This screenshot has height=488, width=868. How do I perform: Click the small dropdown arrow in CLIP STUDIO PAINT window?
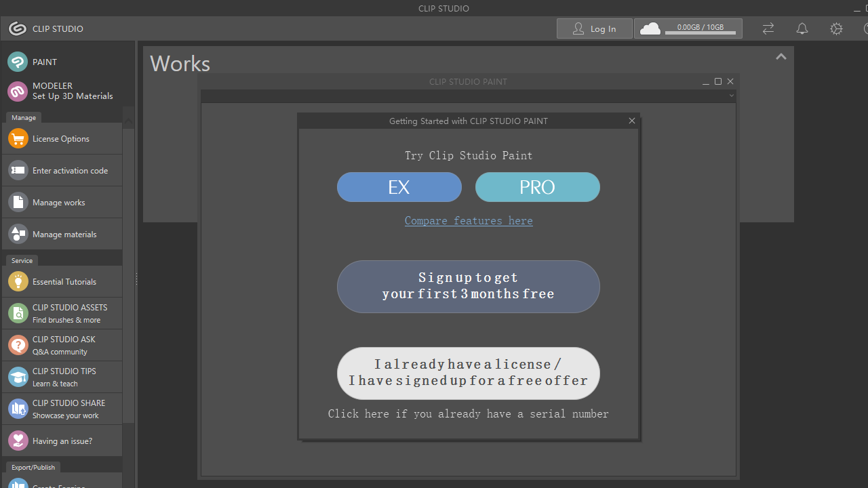pyautogui.click(x=732, y=96)
